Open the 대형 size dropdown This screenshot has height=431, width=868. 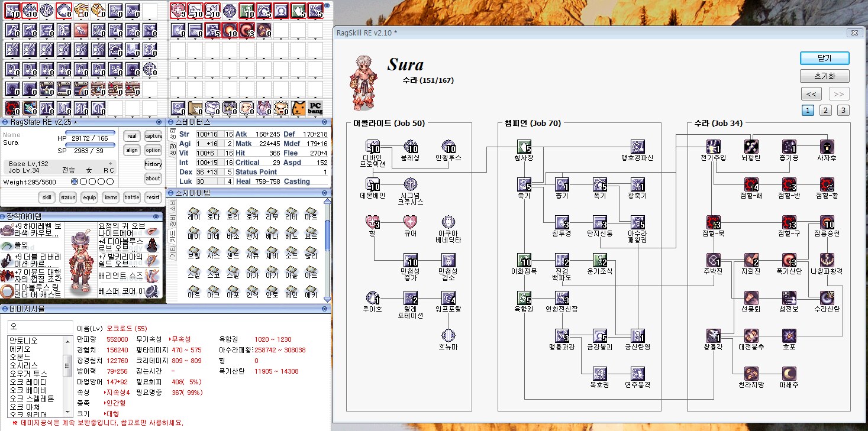(112, 413)
